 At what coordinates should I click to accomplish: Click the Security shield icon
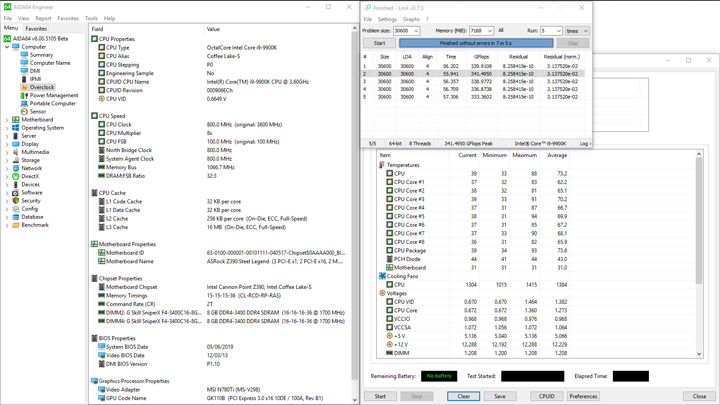(x=16, y=200)
